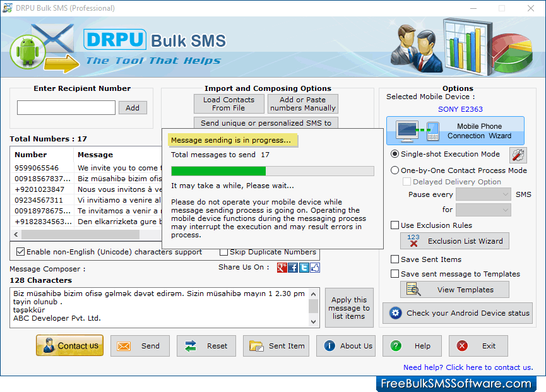Click the Google Plus share icon

point(282,268)
